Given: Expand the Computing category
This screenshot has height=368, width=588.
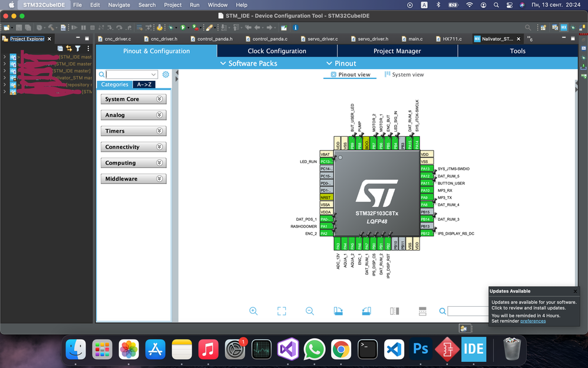Looking at the screenshot, I should [x=134, y=163].
